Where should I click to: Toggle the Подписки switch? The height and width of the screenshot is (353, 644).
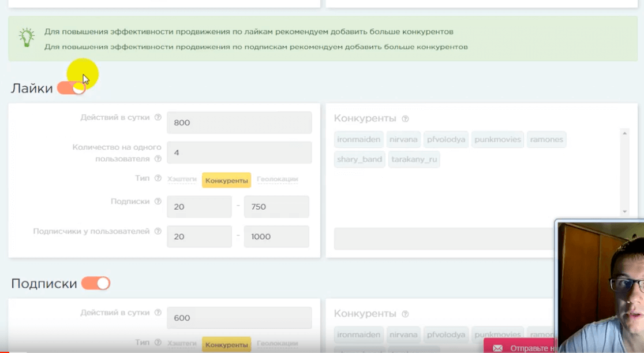point(95,284)
